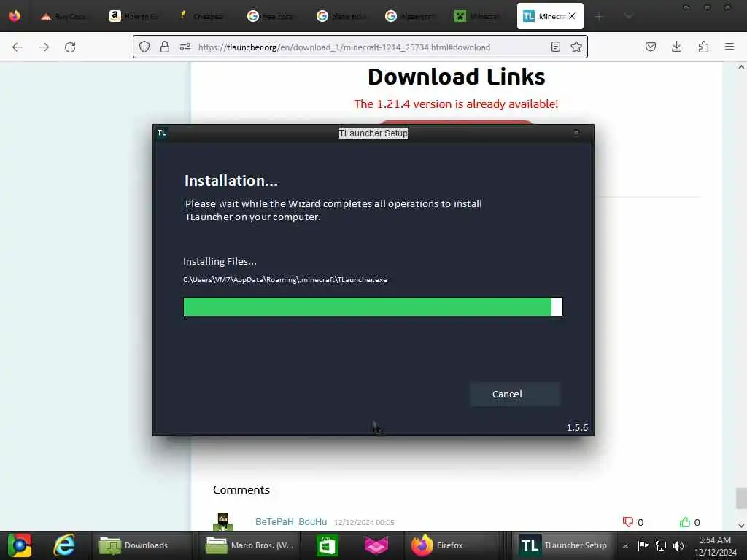Close the TLauncher Setup dialog

(576, 133)
